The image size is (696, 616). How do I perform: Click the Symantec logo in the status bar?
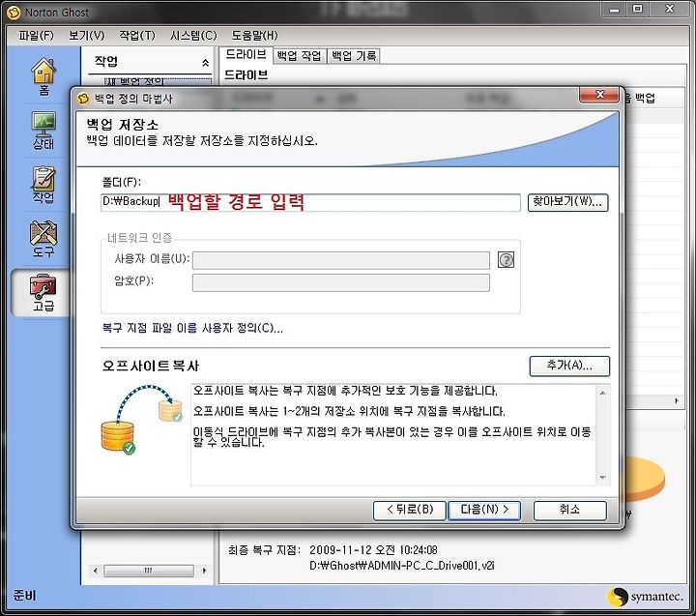(x=645, y=597)
